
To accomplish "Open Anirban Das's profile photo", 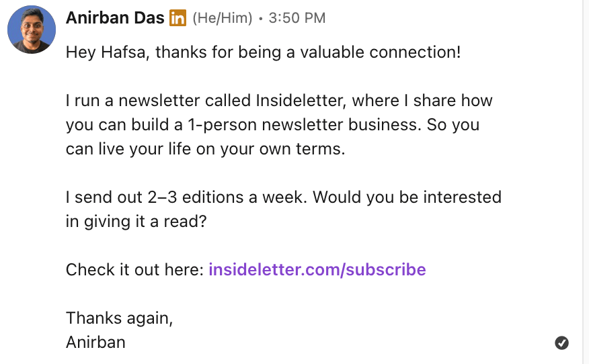I will click(x=32, y=30).
